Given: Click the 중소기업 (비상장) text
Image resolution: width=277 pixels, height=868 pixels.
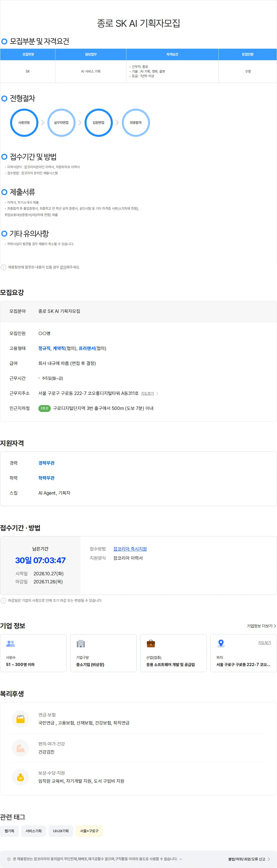Looking at the screenshot, I should tap(90, 665).
